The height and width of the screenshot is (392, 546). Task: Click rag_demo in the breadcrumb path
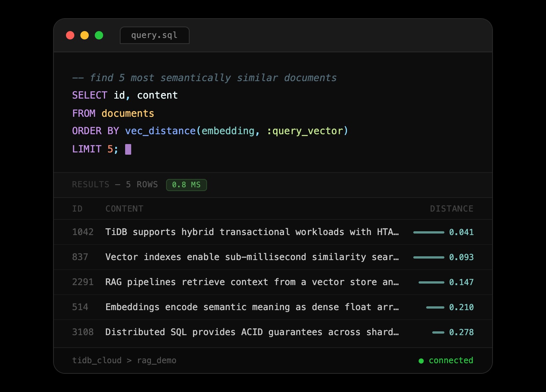tap(157, 361)
